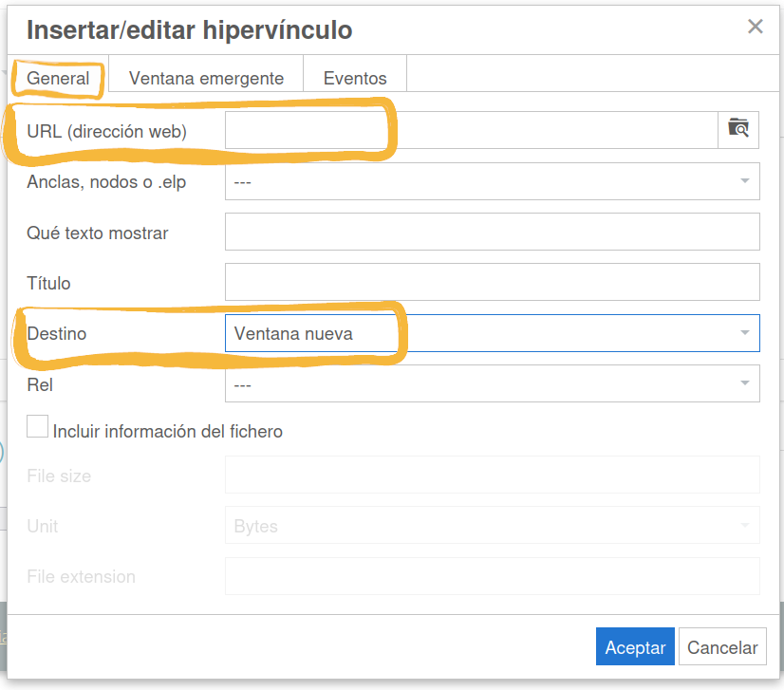The image size is (784, 690).
Task: Enable Incluir información del fichero checkbox
Action: tap(38, 428)
